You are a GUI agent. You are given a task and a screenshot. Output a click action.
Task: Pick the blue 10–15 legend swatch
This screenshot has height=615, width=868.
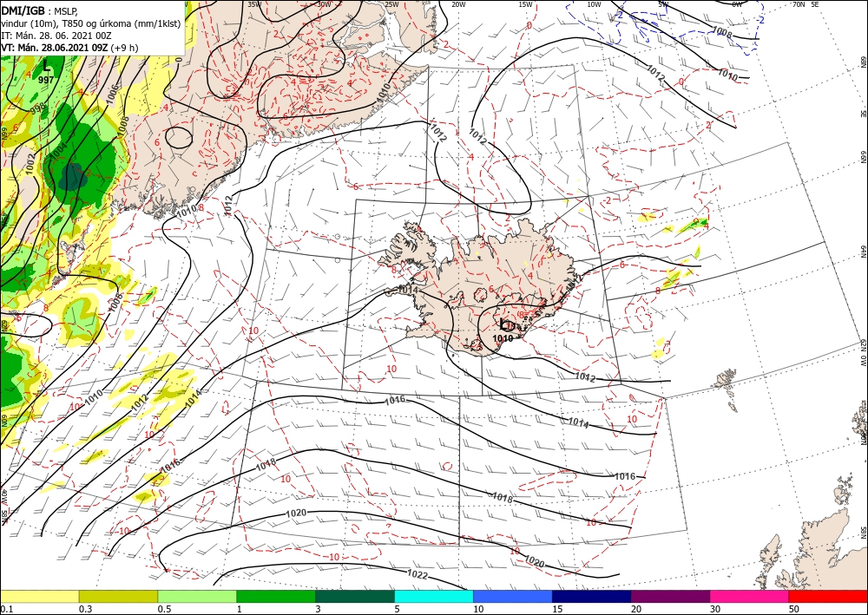click(x=513, y=596)
